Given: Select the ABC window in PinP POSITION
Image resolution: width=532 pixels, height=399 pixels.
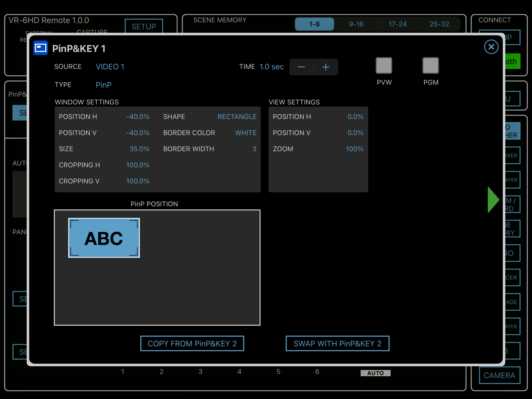Looking at the screenshot, I should coord(104,238).
